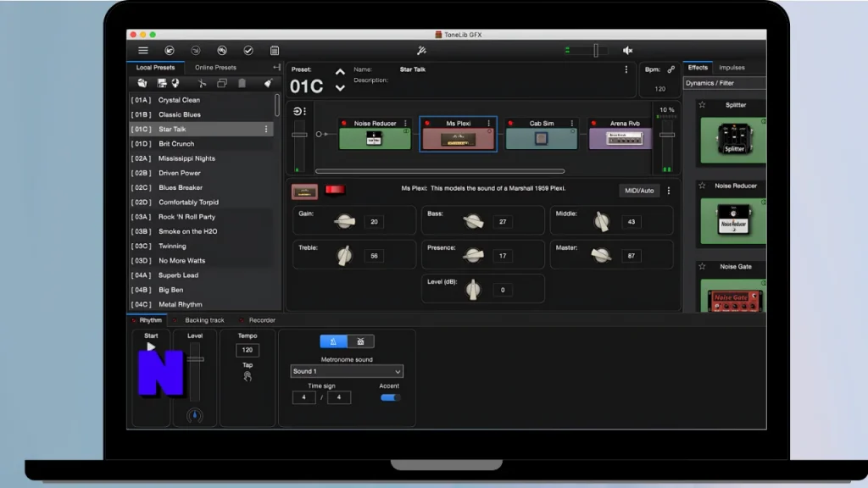Image resolution: width=868 pixels, height=488 pixels.
Task: Open Noise Reducer block options menu
Action: pyautogui.click(x=405, y=124)
